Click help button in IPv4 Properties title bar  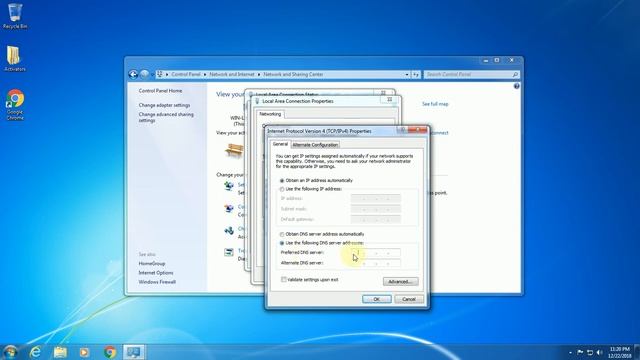(x=402, y=130)
